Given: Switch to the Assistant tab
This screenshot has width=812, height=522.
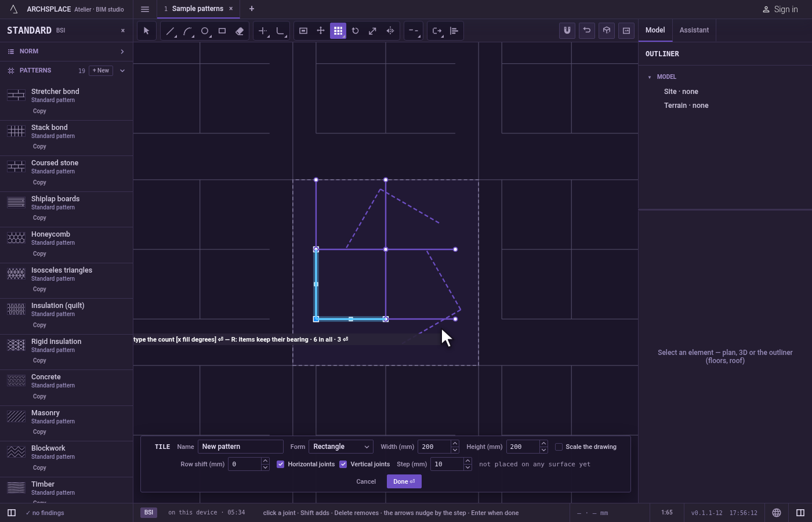Looking at the screenshot, I should click(694, 30).
